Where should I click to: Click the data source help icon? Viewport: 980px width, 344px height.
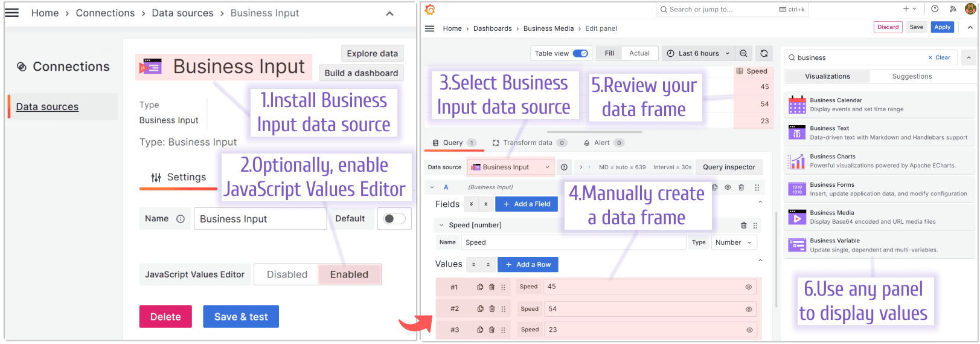coord(564,167)
